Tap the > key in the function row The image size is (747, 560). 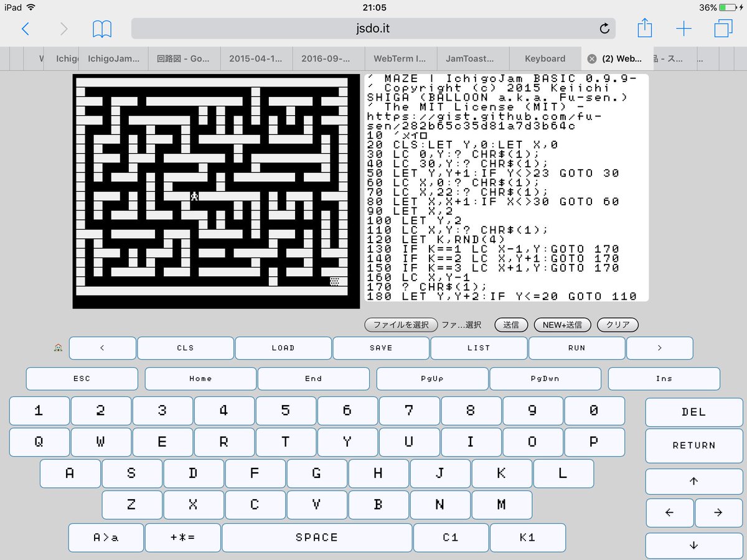[x=660, y=348]
